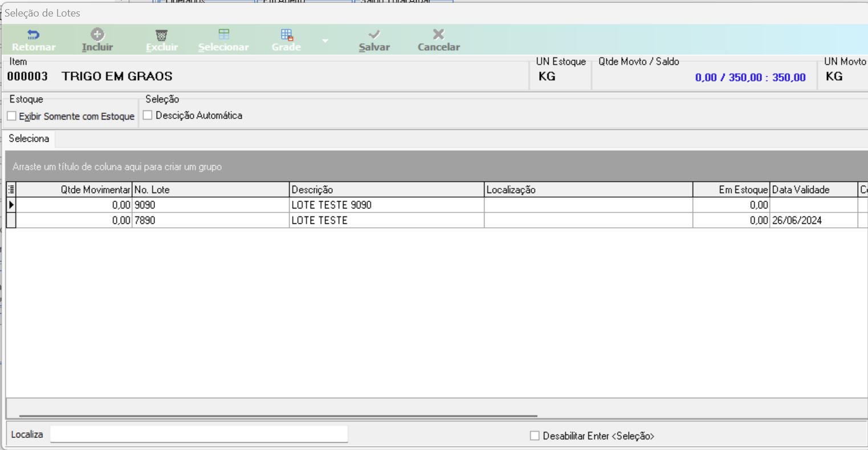Click the group-by column drop area
868x450 pixels.
pos(437,167)
